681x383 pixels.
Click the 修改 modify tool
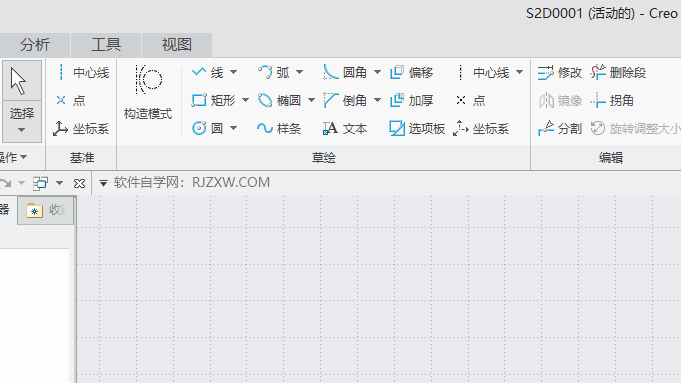click(560, 73)
